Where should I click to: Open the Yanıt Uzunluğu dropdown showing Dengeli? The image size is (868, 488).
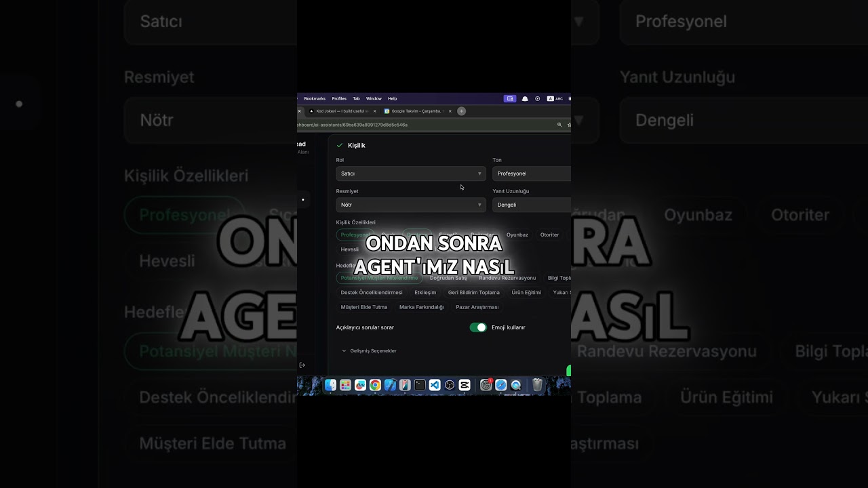click(532, 205)
